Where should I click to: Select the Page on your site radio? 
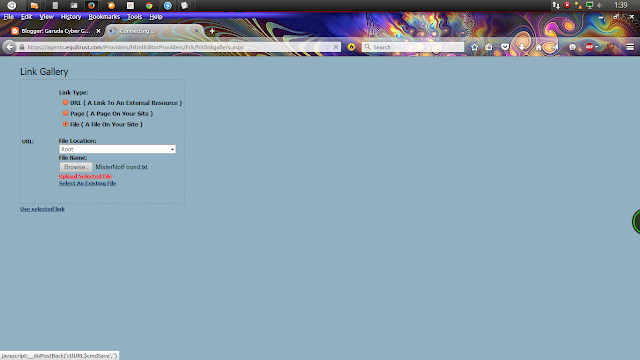(65, 113)
